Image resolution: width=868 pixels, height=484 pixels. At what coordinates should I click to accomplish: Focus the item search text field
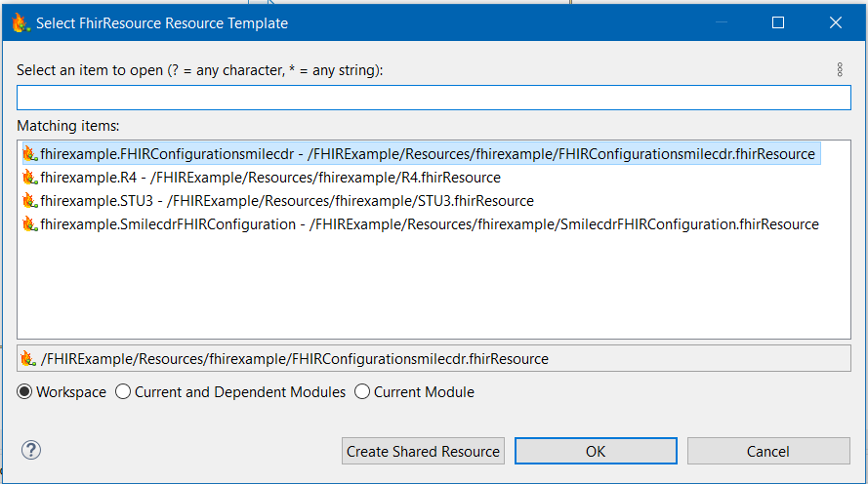tap(434, 98)
